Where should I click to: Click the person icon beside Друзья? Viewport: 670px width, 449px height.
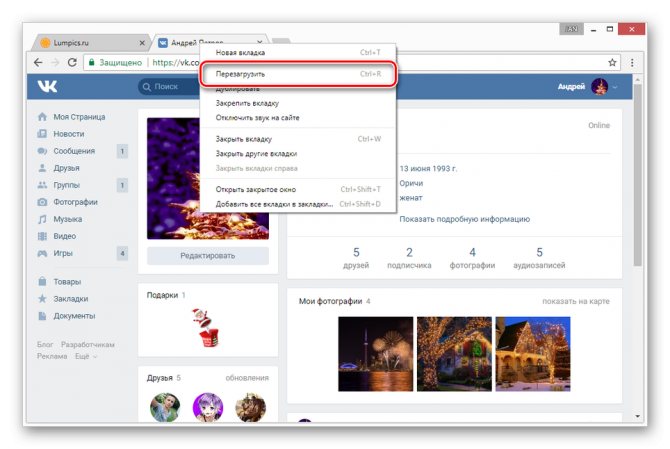(42, 168)
